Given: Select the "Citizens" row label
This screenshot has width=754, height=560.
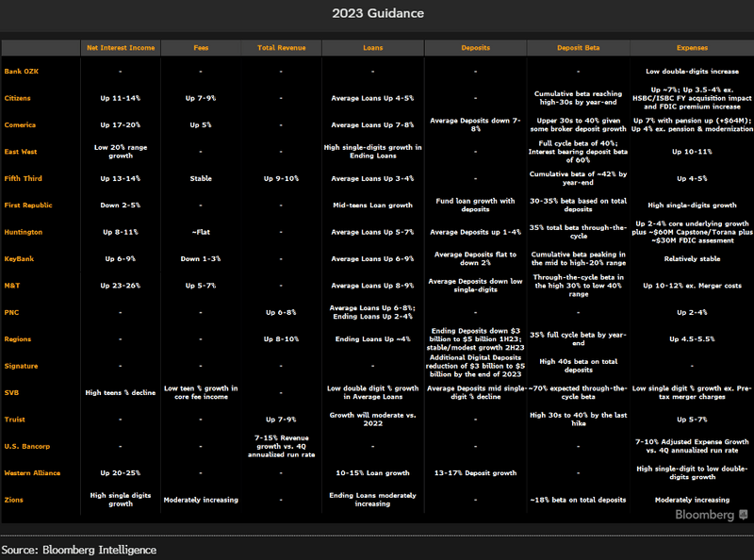Looking at the screenshot, I should (17, 98).
